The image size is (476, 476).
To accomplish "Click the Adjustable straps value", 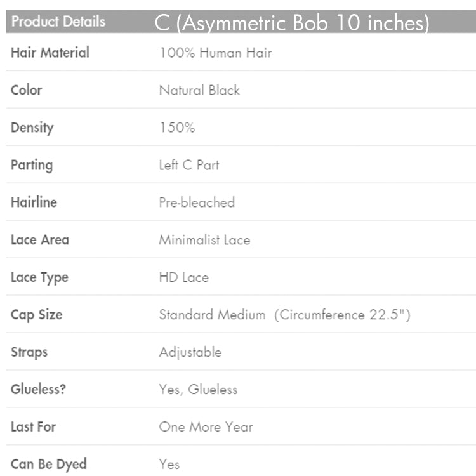I will (x=190, y=352).
